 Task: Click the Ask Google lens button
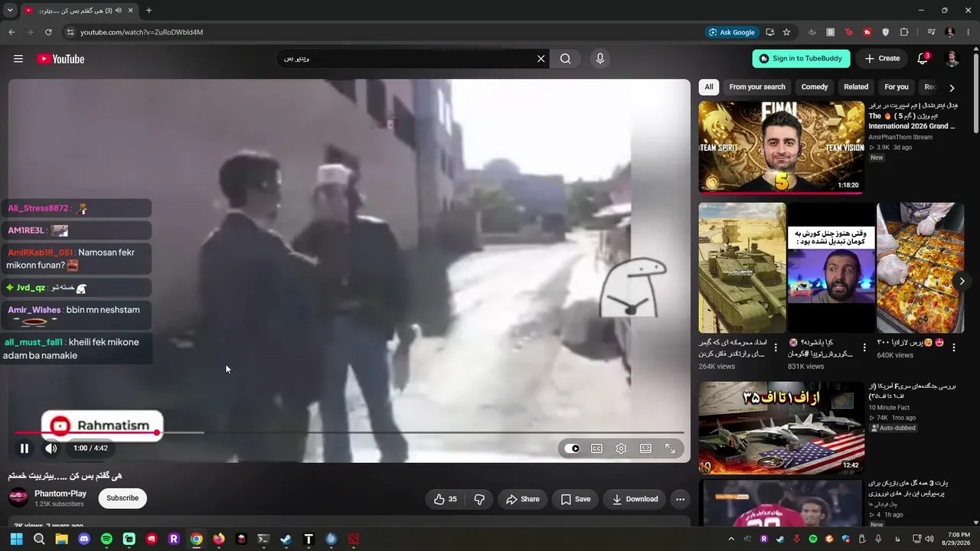(x=733, y=32)
